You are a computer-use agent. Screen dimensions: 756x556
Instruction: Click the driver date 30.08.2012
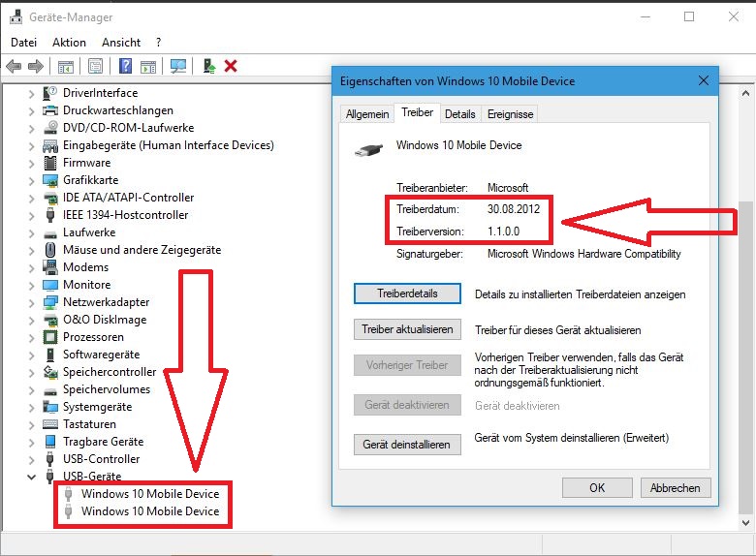(x=514, y=209)
